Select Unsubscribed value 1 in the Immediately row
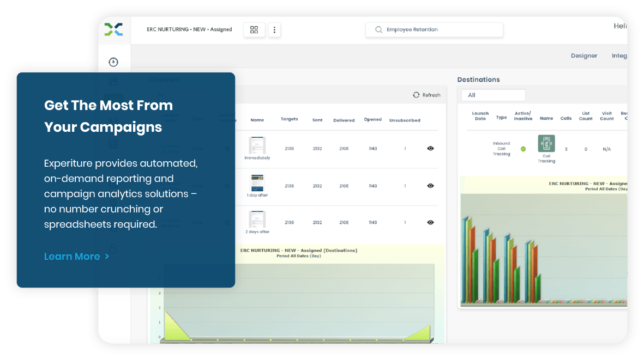Image resolution: width=644 pixels, height=360 pixels. 405,149
